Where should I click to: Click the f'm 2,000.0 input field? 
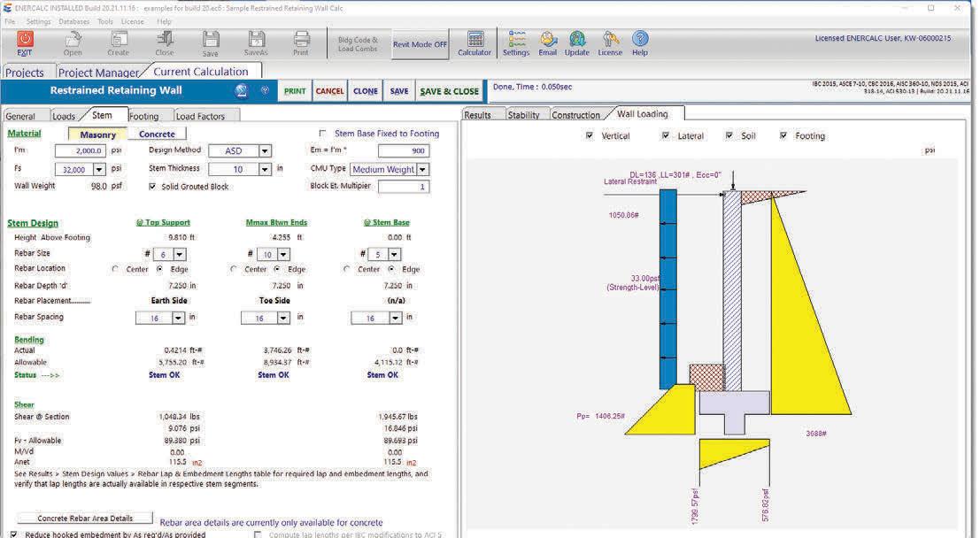click(80, 150)
